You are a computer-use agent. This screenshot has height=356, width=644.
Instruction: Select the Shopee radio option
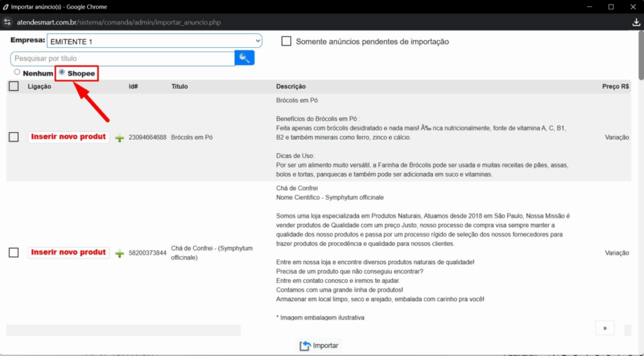62,72
